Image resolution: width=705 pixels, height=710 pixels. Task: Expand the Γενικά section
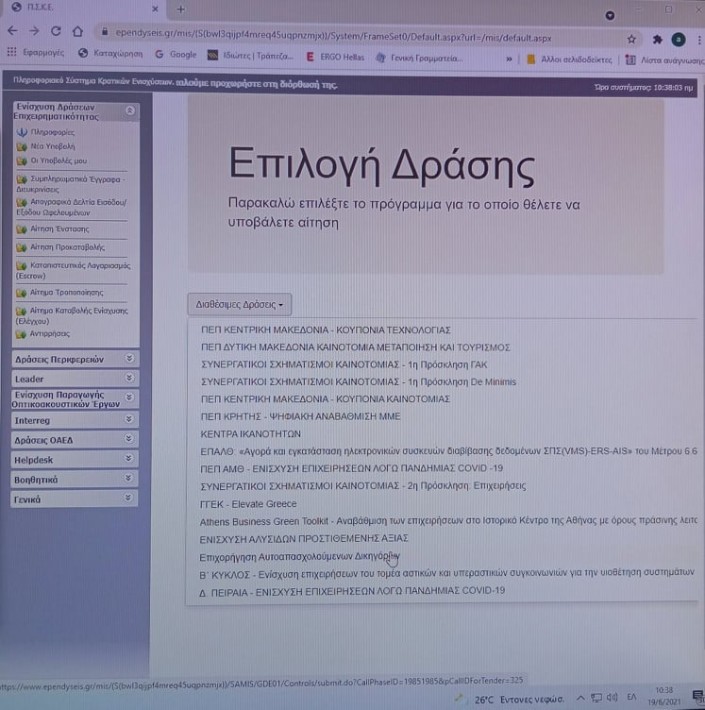click(75, 499)
